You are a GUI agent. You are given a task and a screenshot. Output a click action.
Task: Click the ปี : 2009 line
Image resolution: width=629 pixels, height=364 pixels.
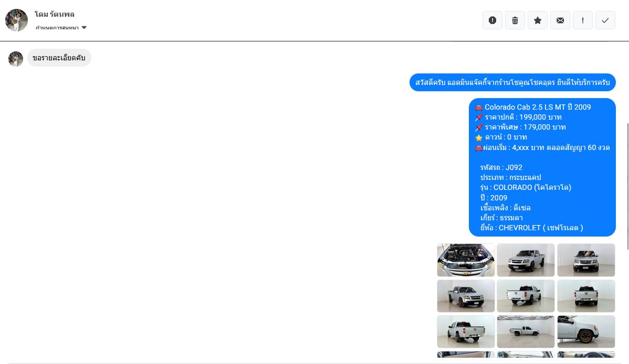494,198
